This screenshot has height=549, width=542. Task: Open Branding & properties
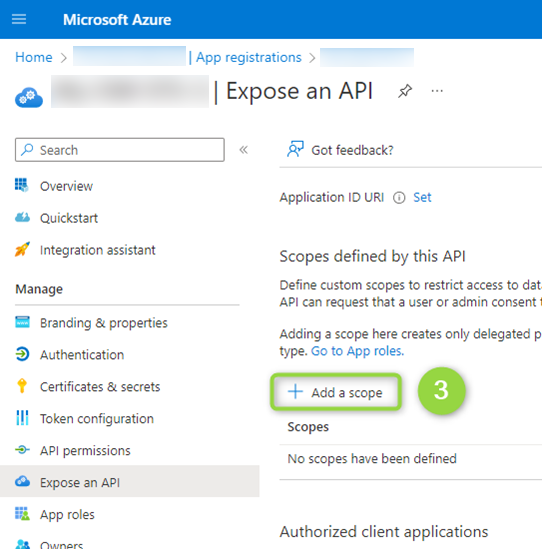(x=104, y=323)
